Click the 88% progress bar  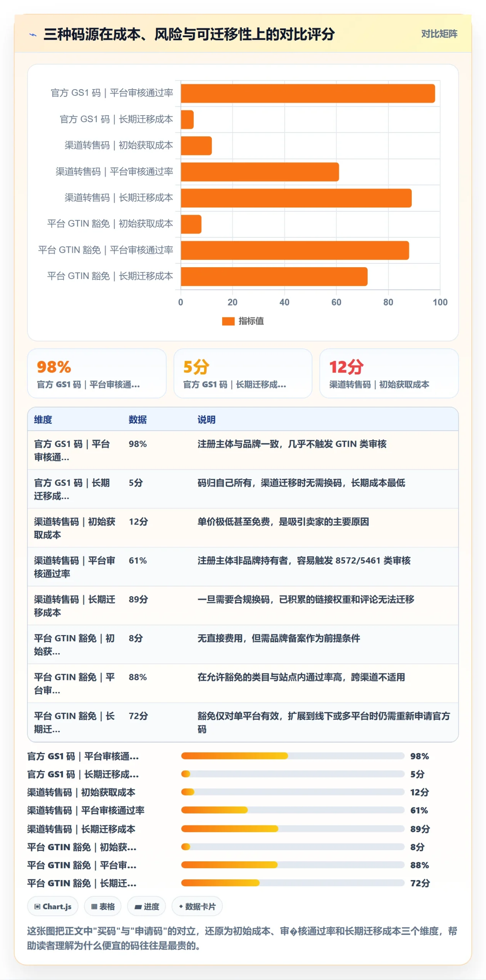coord(293,865)
